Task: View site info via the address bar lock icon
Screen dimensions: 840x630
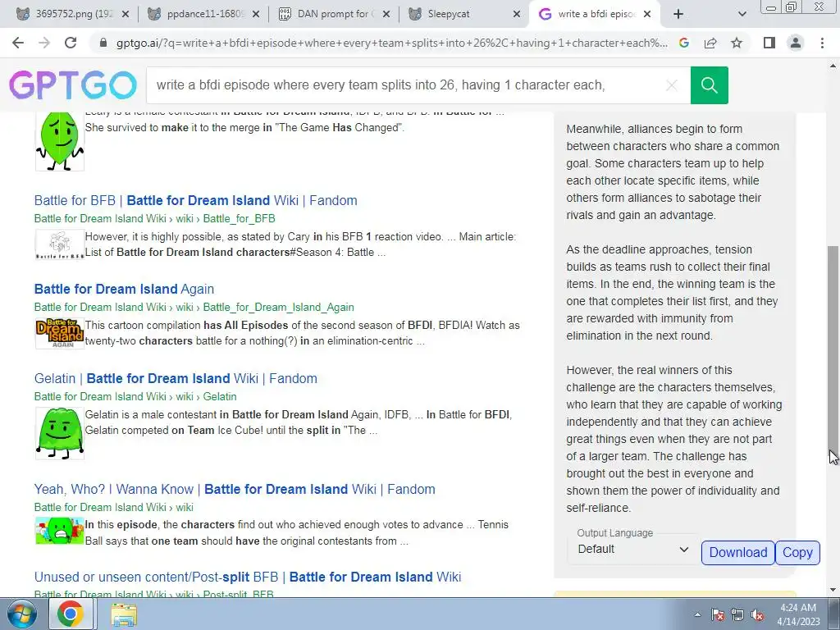Action: [x=103, y=43]
